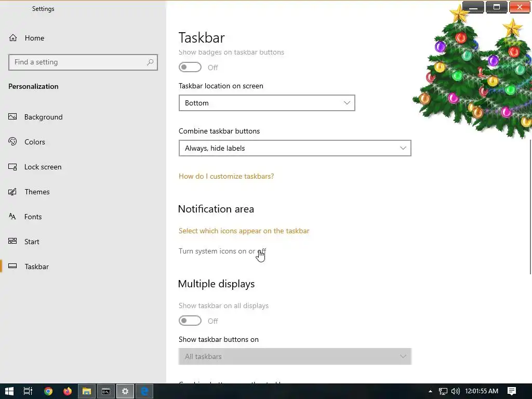Image resolution: width=532 pixels, height=399 pixels.
Task: Select the Taskbar settings page
Action: [37, 267]
